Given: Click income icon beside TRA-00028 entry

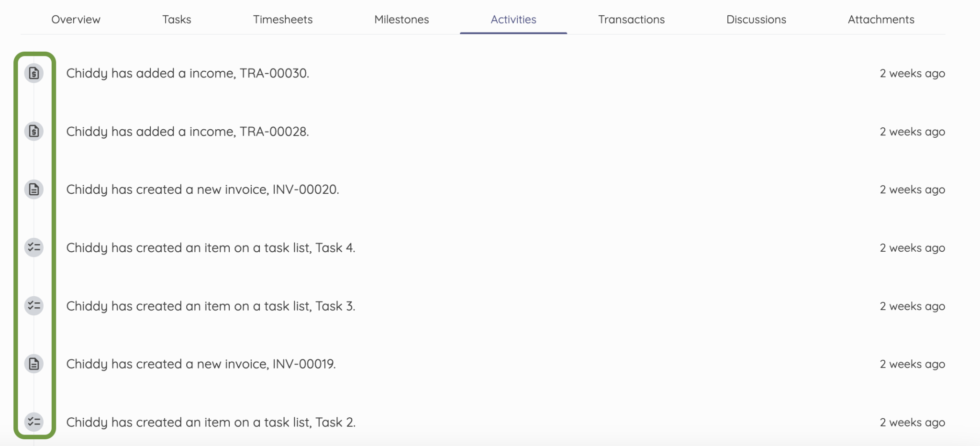Looking at the screenshot, I should pyautogui.click(x=34, y=131).
